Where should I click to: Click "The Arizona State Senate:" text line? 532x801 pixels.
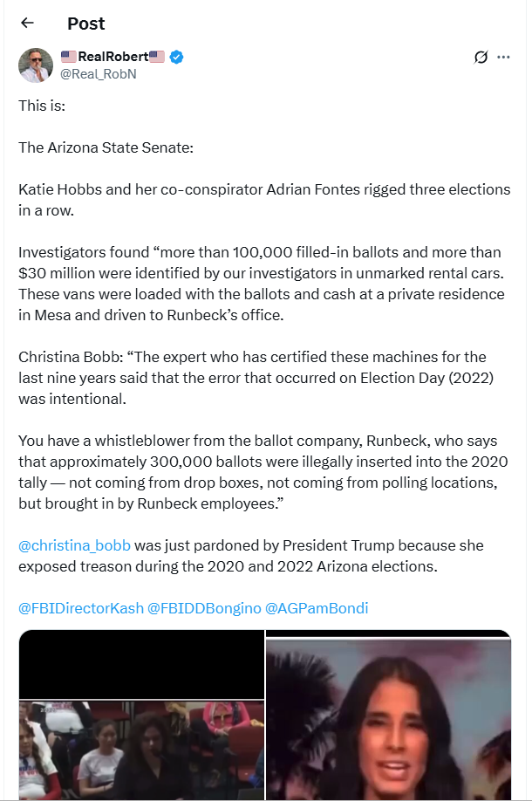(x=106, y=147)
